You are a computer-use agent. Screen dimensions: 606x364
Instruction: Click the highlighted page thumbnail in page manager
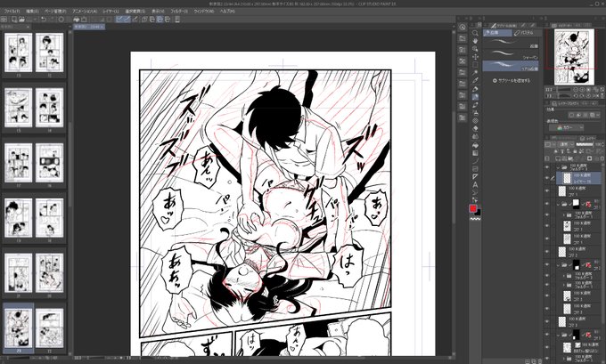click(x=18, y=328)
